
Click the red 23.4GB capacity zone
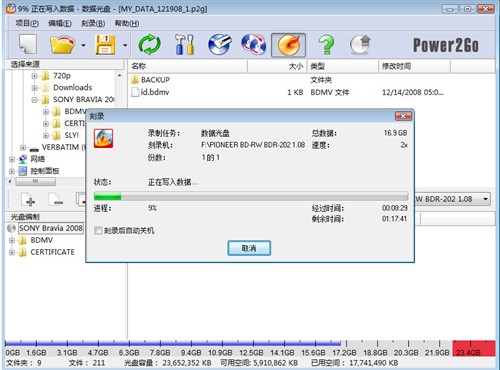coord(474,348)
